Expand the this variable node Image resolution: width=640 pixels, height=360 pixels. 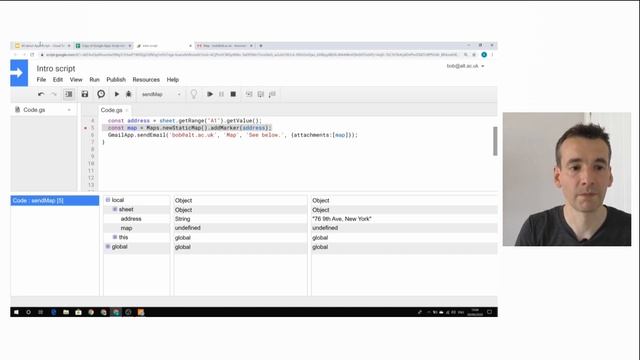pos(115,237)
